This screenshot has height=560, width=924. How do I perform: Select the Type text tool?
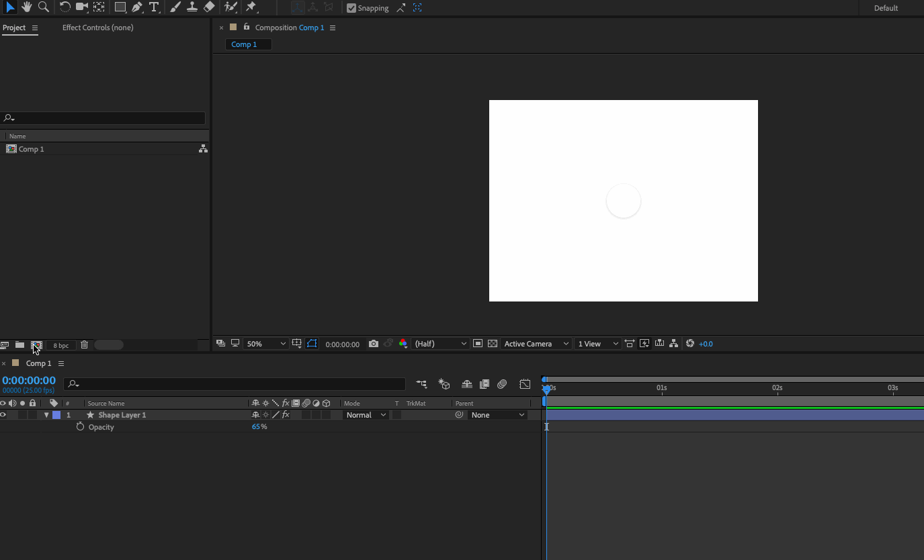(154, 7)
